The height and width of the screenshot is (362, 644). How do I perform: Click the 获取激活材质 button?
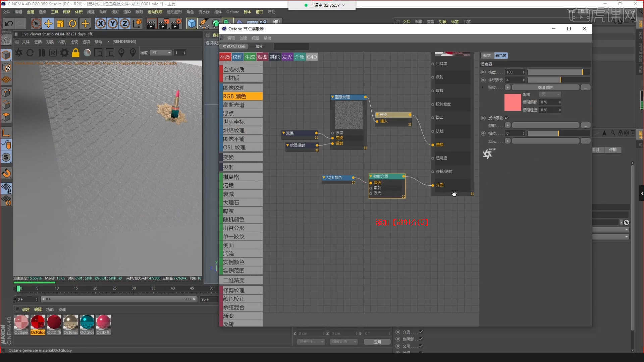(x=234, y=47)
